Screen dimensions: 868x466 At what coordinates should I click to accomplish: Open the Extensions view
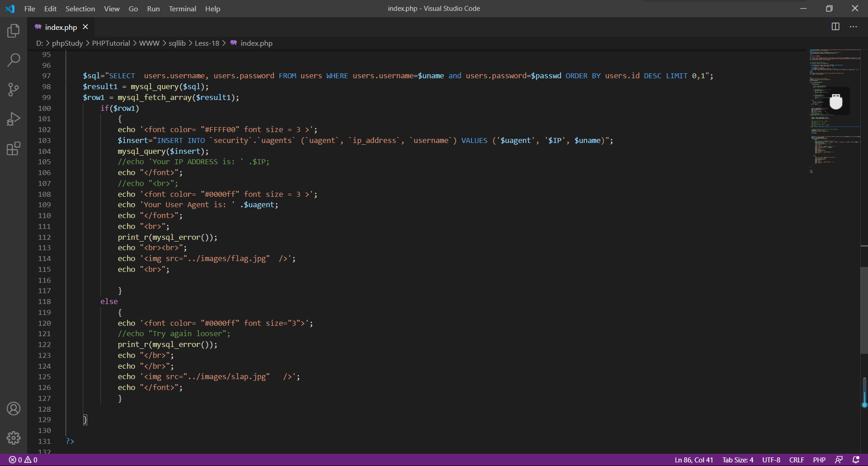tap(14, 148)
